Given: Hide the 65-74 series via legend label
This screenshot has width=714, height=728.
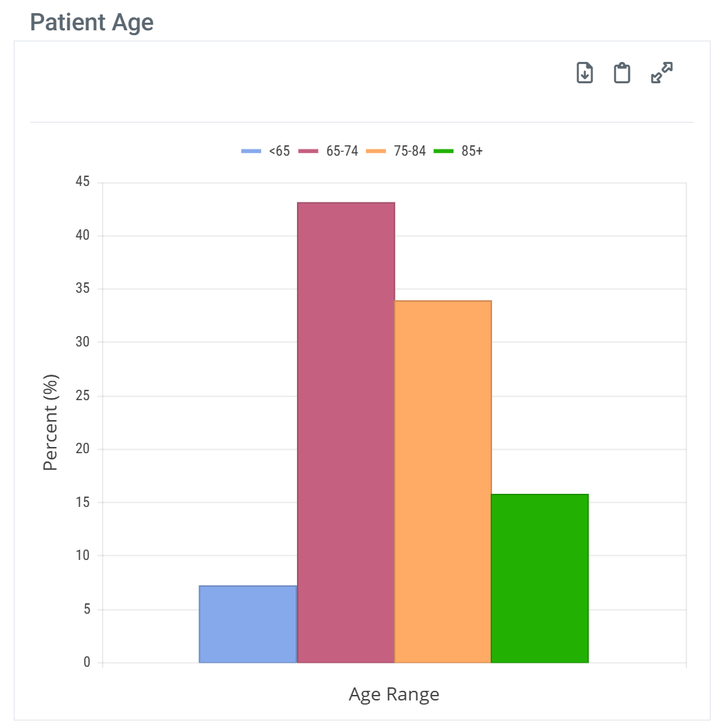Looking at the screenshot, I should point(342,152).
